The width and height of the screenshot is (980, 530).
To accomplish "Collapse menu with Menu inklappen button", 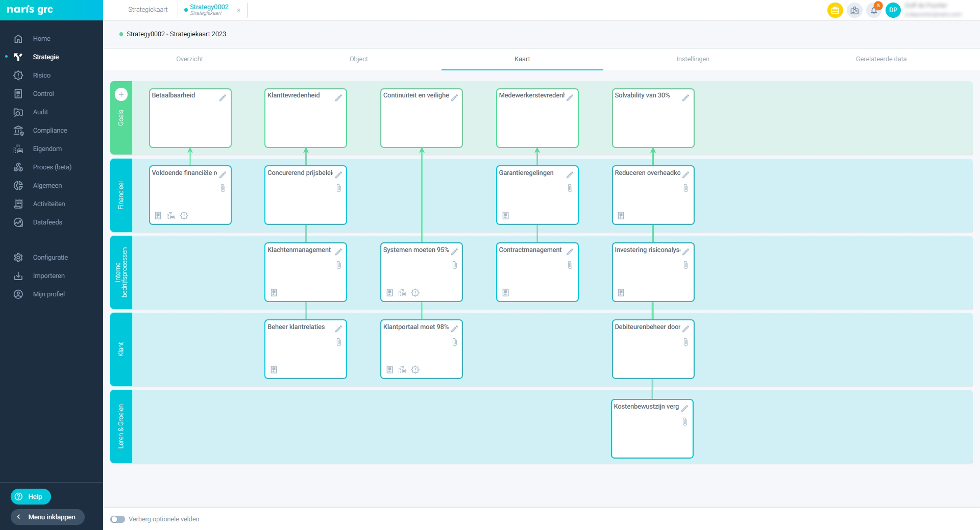I will 47,517.
